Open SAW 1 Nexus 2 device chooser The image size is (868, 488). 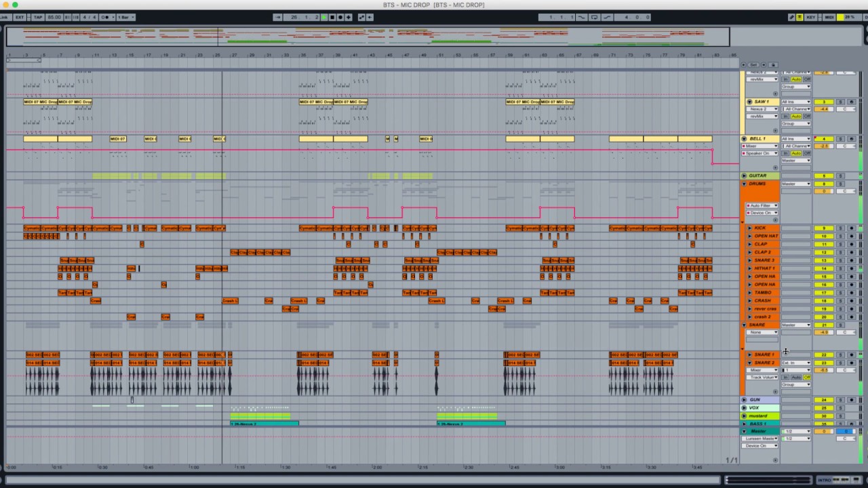(x=762, y=109)
